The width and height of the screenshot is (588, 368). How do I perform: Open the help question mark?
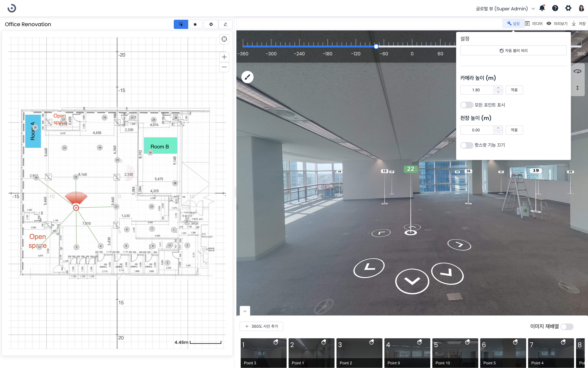[x=555, y=8]
